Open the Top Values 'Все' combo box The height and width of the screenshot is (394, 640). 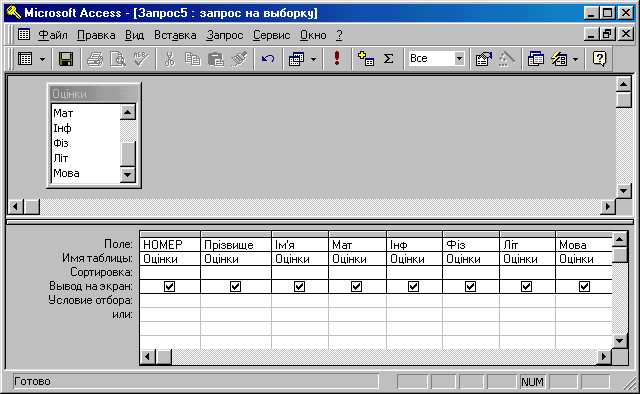coord(436,59)
